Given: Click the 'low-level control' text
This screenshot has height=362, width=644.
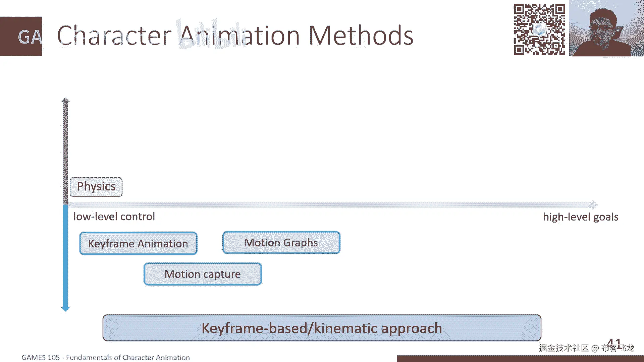Looking at the screenshot, I should pyautogui.click(x=114, y=217).
